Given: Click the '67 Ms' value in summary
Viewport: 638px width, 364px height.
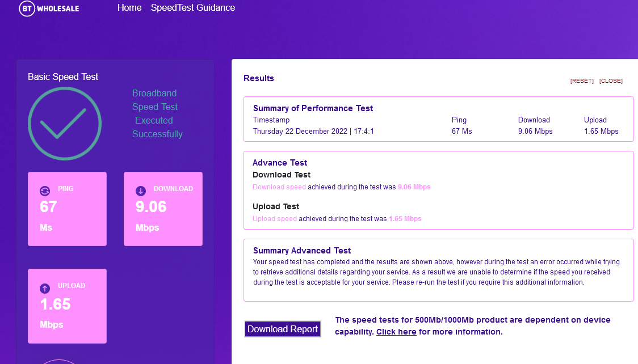Looking at the screenshot, I should coord(462,131).
